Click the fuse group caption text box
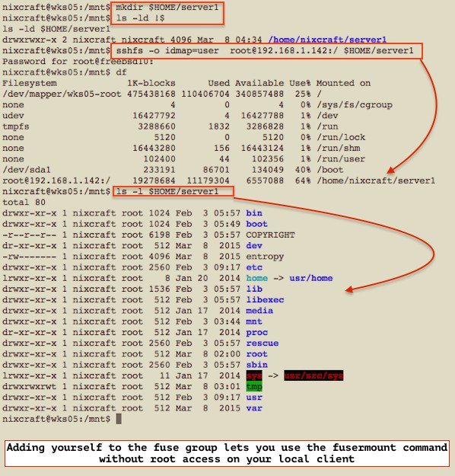This screenshot has width=455, height=476. [x=227, y=454]
